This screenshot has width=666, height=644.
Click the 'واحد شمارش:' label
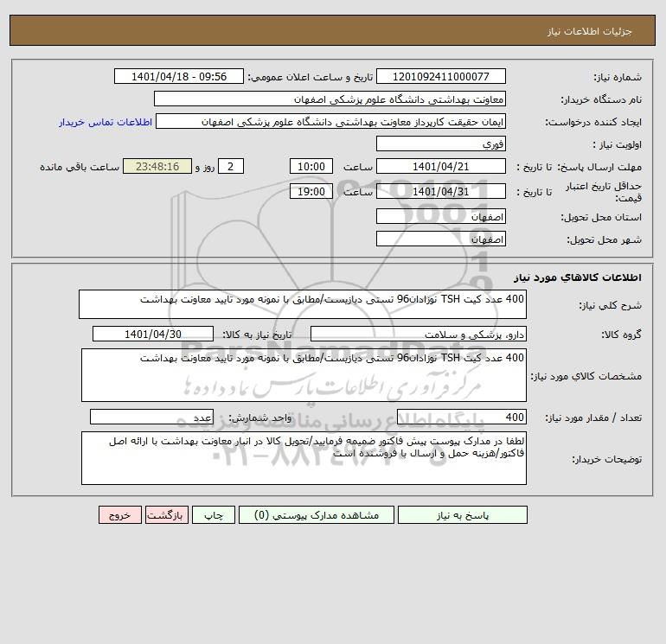pos(259,418)
